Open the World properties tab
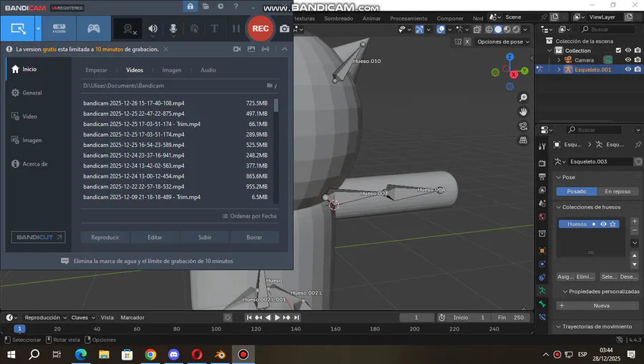Screen dimensions: 644x364 [x=542, y=217]
